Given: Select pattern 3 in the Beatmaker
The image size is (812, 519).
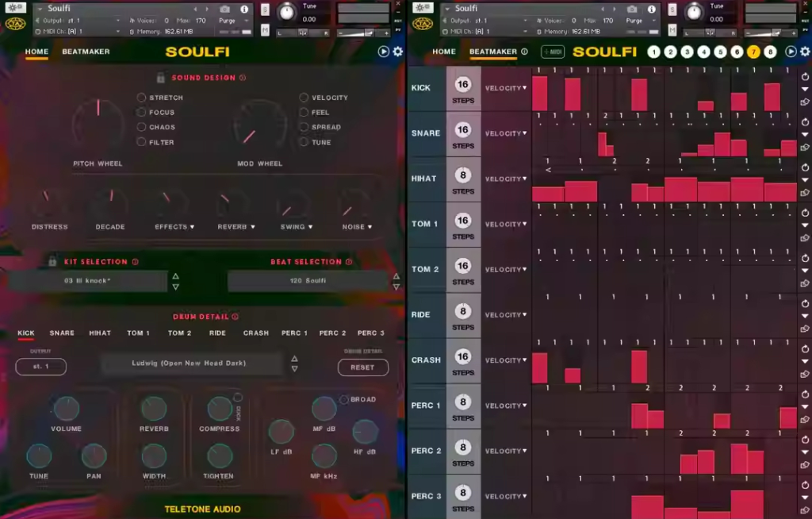Looking at the screenshot, I should pos(687,52).
